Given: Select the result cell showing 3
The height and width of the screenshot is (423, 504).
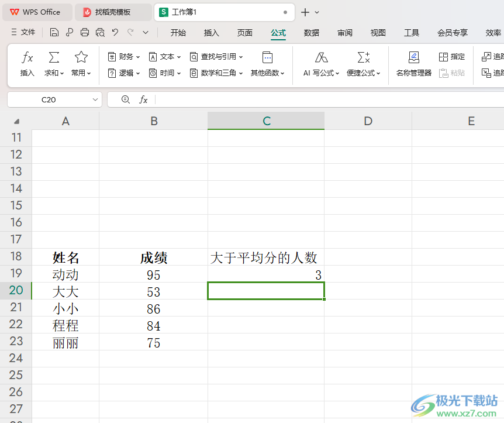Looking at the screenshot, I should [x=266, y=274].
